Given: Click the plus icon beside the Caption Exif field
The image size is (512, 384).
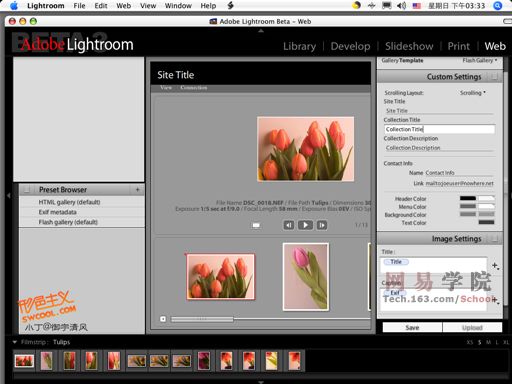Looking at the screenshot, I should [x=495, y=300].
